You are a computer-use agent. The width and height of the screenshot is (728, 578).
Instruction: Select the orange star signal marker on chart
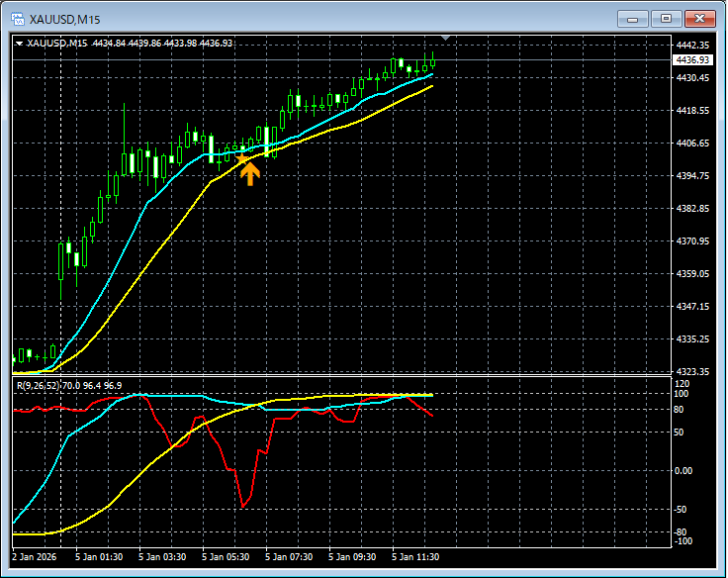coord(241,159)
